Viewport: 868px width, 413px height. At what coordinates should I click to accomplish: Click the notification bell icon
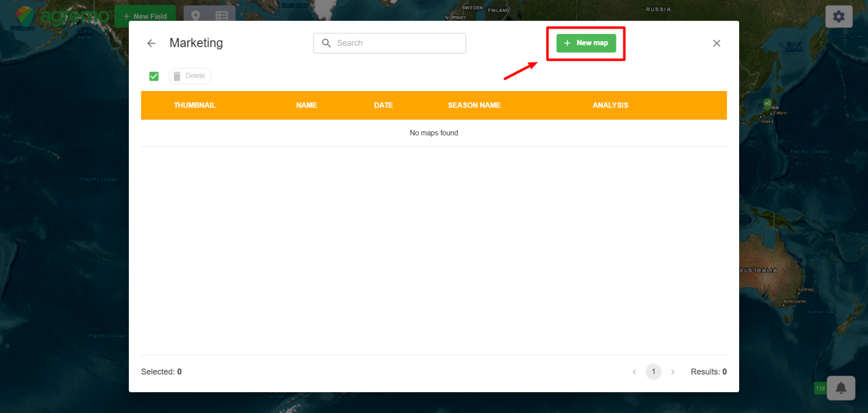tap(840, 388)
